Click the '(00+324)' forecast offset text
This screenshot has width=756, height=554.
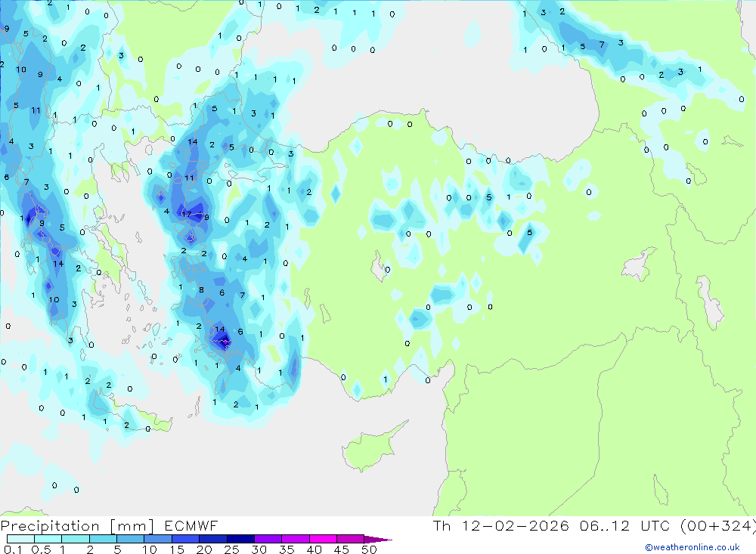(x=717, y=526)
